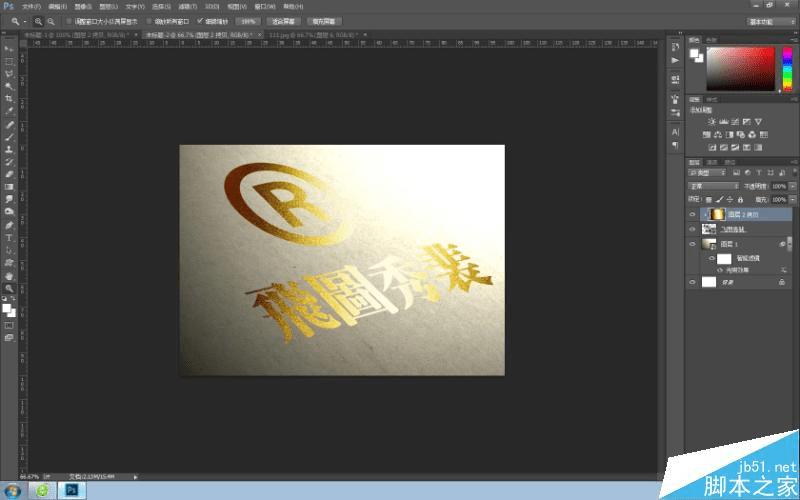This screenshot has height=500, width=800.
Task: Open the Character panel icon
Action: [676, 132]
